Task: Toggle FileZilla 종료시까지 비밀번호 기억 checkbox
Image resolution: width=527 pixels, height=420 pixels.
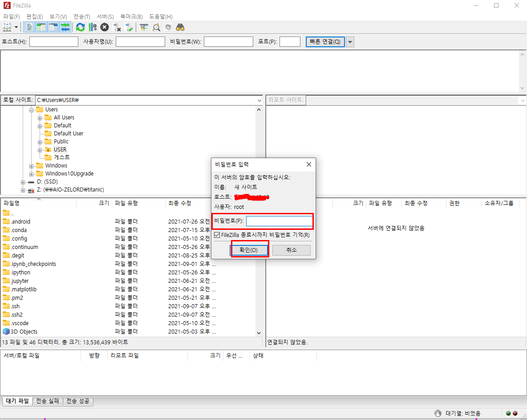Action: [217, 235]
